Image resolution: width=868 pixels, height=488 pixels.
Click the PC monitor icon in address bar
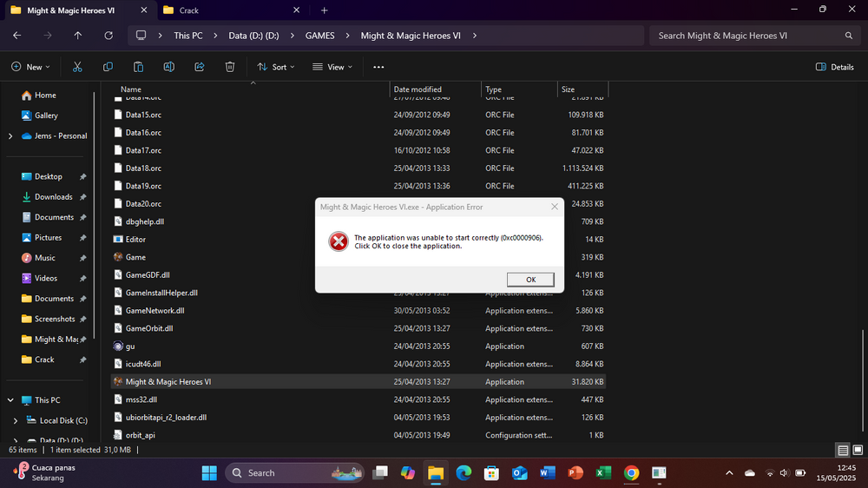[141, 36]
